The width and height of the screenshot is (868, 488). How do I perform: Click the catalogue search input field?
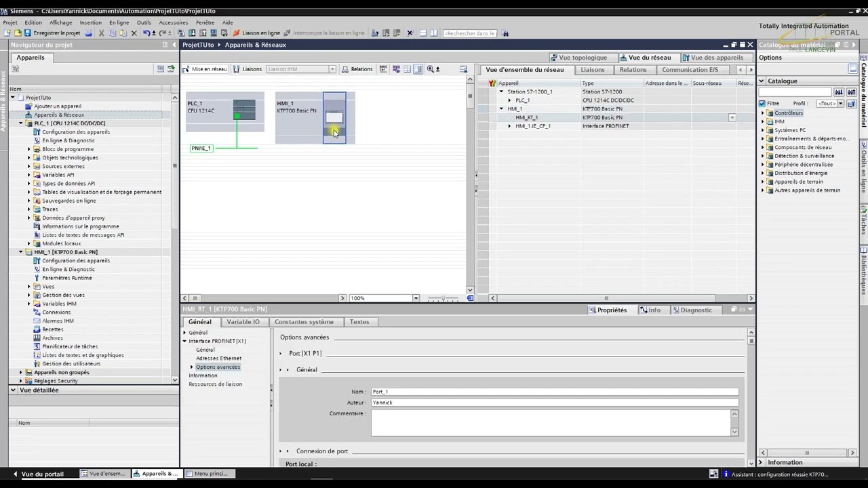pyautogui.click(x=795, y=92)
